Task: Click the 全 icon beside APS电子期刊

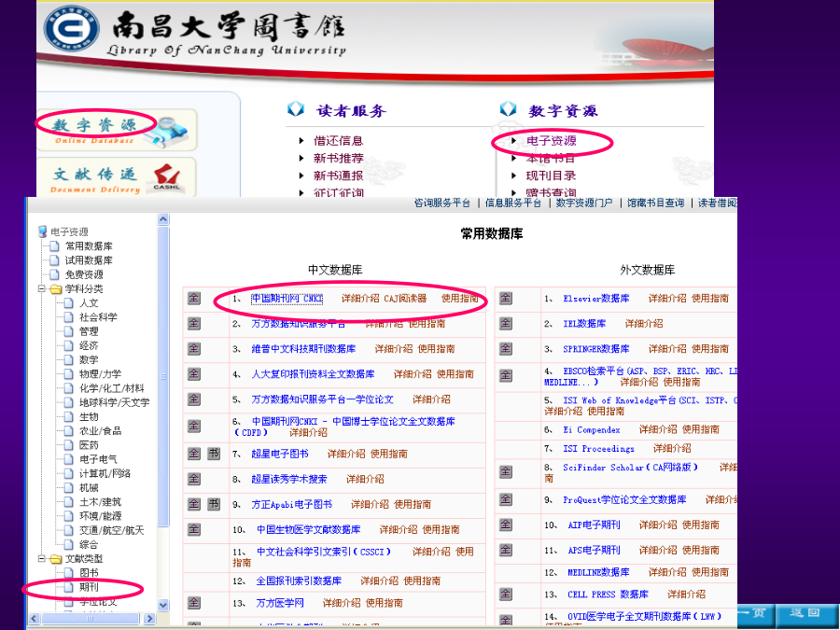Action: click(506, 550)
